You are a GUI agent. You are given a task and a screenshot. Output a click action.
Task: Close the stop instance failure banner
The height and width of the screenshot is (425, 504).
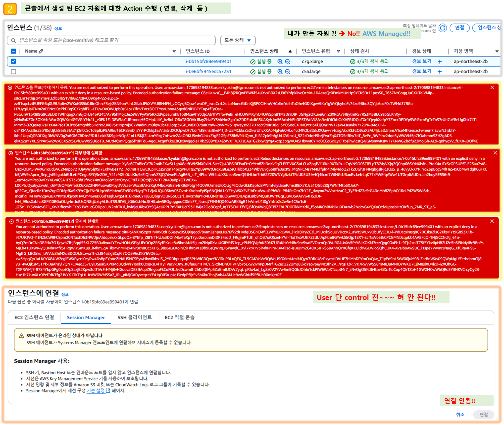coord(492,221)
